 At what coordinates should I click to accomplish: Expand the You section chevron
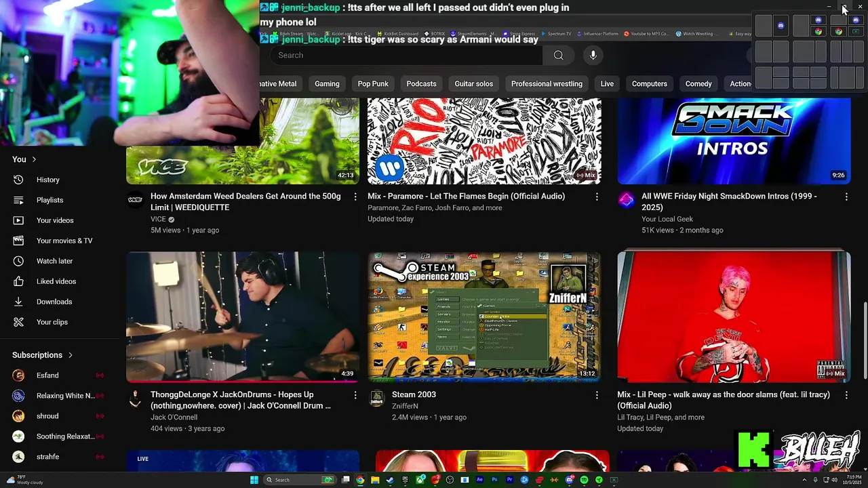tap(34, 159)
